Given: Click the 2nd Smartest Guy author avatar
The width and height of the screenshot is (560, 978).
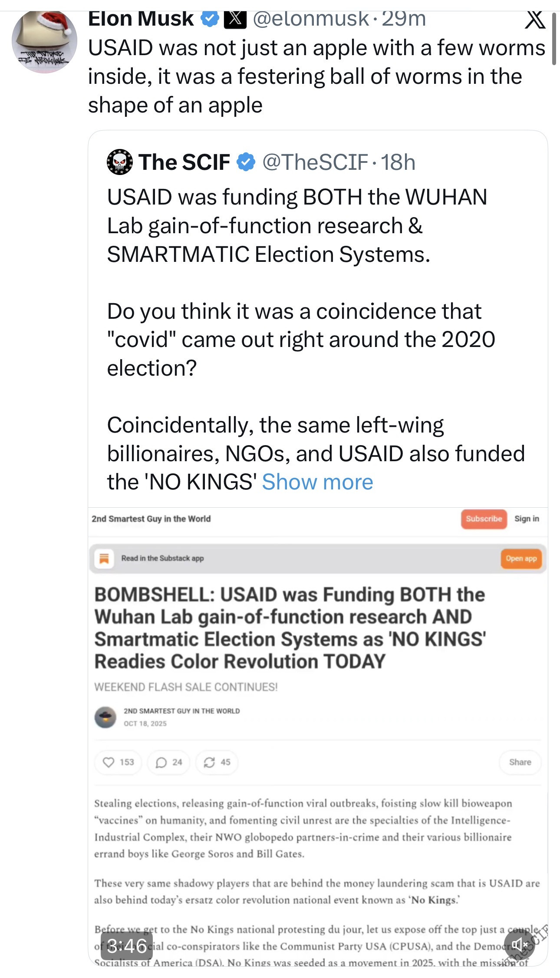Looking at the screenshot, I should click(105, 717).
